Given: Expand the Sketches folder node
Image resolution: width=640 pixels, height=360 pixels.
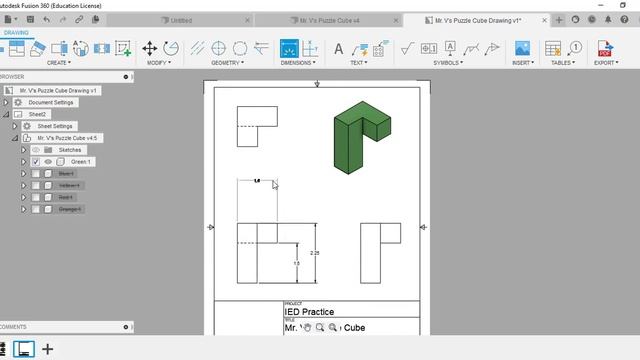Looking at the screenshot, I should (24, 150).
